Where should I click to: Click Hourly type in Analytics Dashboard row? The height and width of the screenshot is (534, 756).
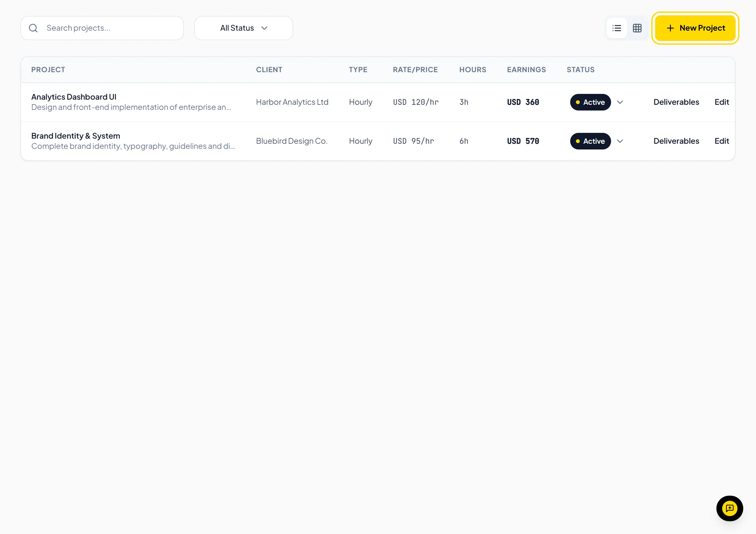(x=360, y=102)
